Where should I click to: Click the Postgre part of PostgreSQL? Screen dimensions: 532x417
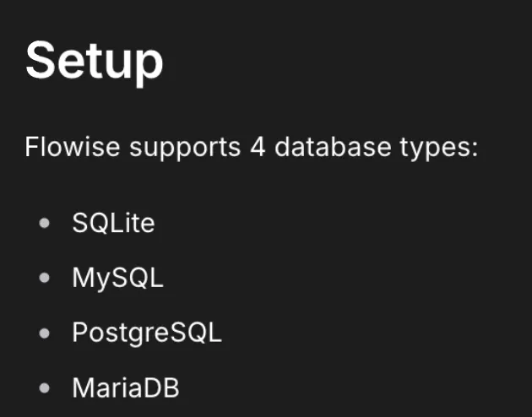point(119,333)
